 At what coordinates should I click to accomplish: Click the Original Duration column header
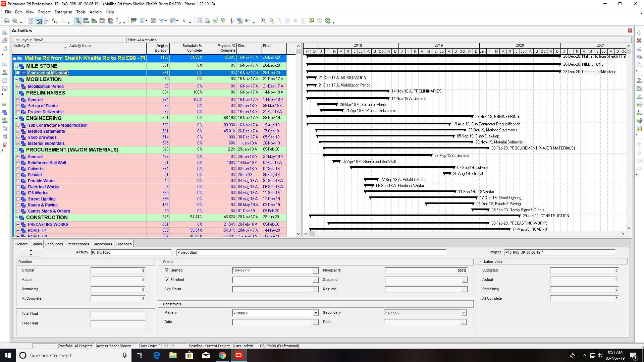pos(158,48)
